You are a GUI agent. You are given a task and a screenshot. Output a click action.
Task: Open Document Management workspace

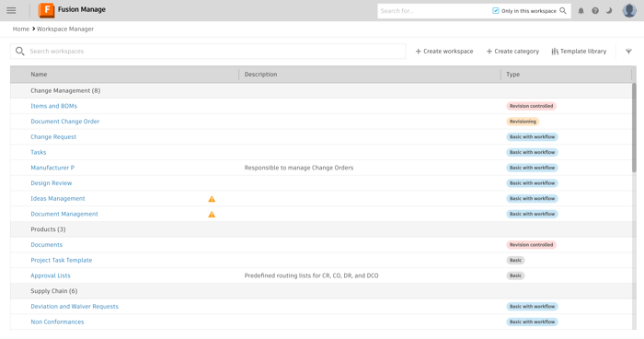click(64, 214)
